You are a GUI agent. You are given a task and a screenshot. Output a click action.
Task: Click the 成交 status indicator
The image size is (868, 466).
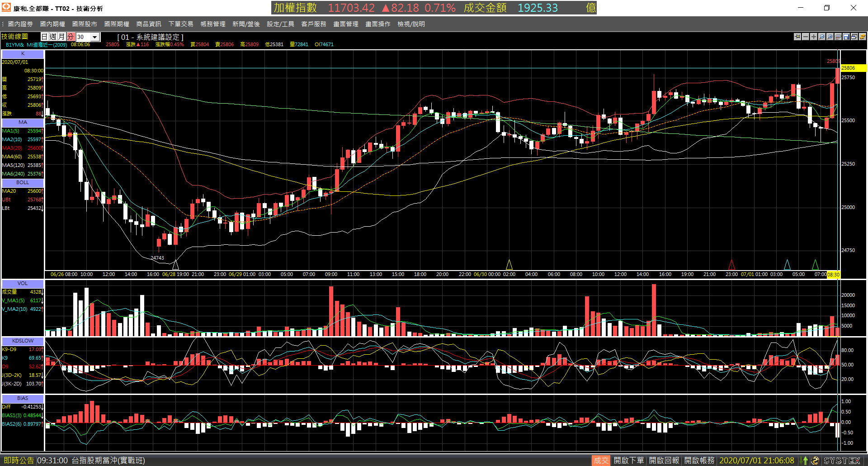[601, 460]
